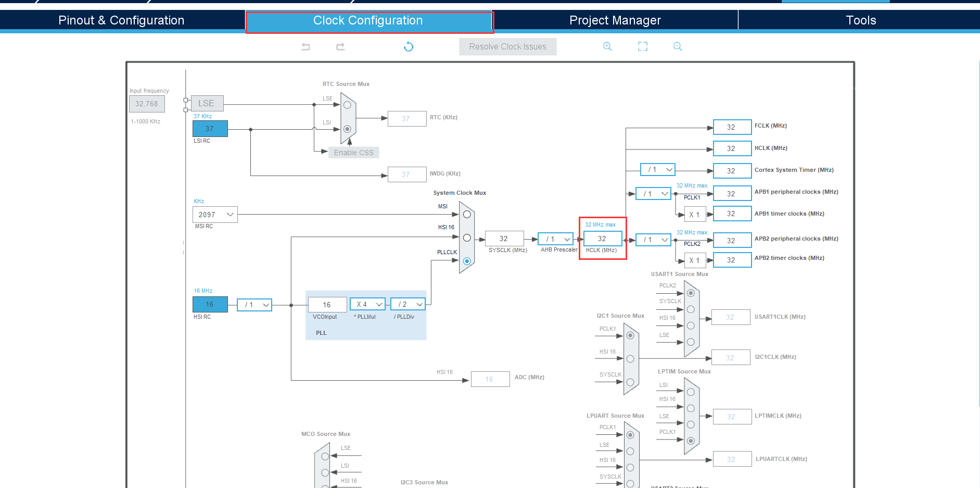This screenshot has height=488, width=980.
Task: Click the HCLK (MHz) 32 input field
Action: [x=603, y=239]
